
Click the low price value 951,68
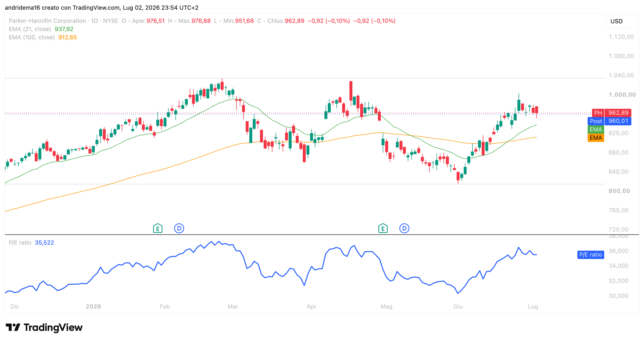coord(244,21)
